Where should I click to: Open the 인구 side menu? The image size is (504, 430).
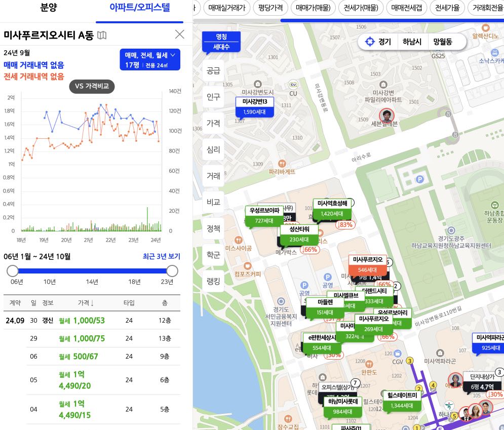(213, 97)
